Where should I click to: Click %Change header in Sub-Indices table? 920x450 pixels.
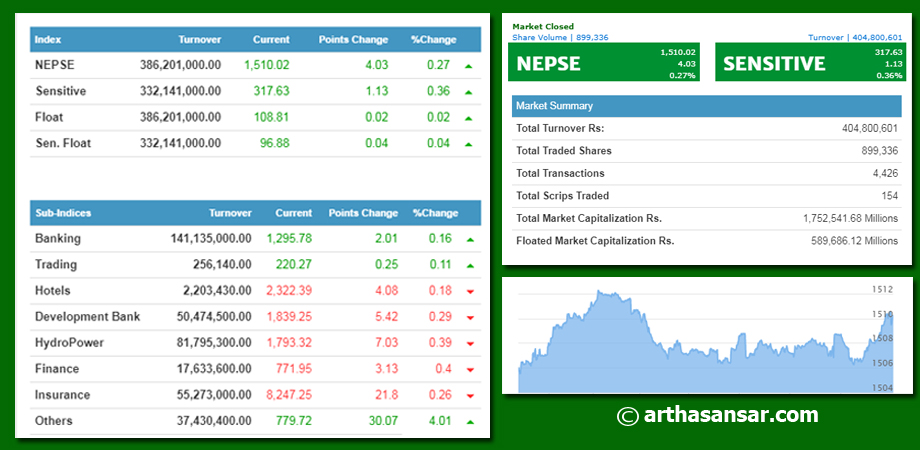point(435,213)
